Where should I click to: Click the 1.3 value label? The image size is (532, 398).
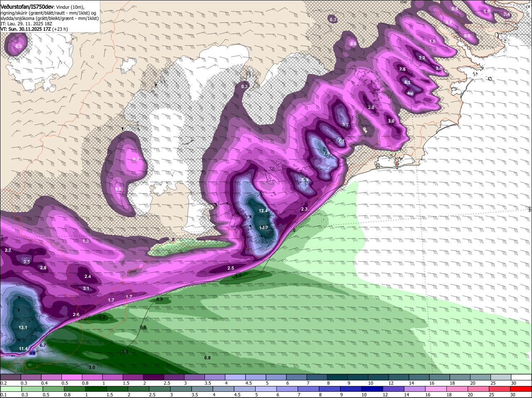(x=86, y=241)
